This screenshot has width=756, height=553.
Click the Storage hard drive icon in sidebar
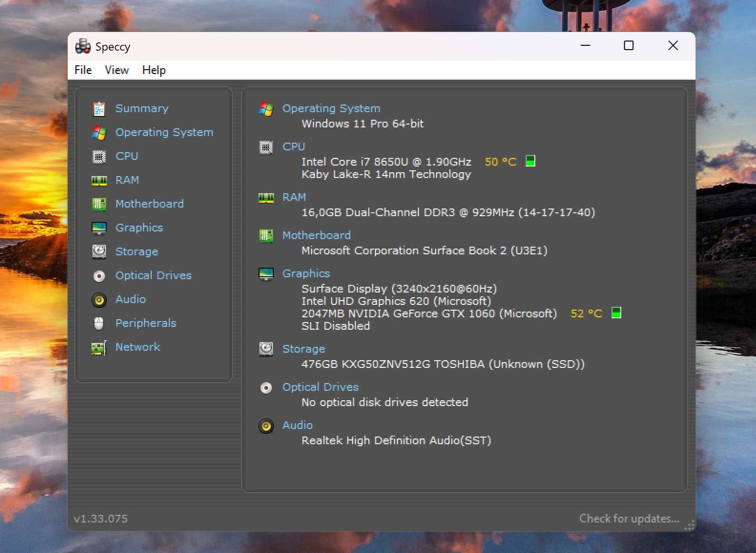pos(99,251)
